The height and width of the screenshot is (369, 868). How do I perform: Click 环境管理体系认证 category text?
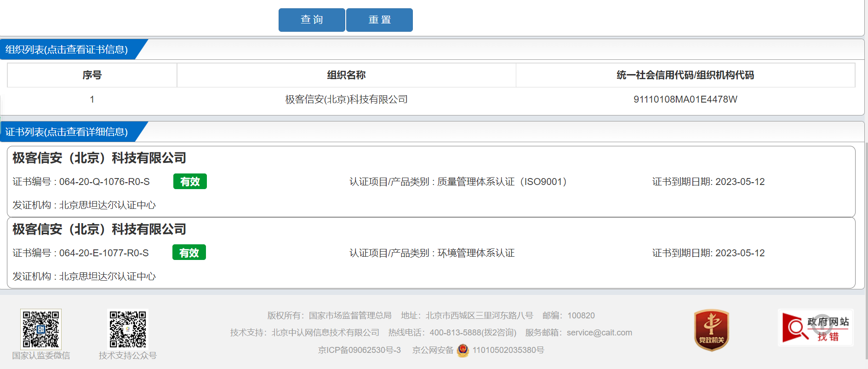point(476,253)
